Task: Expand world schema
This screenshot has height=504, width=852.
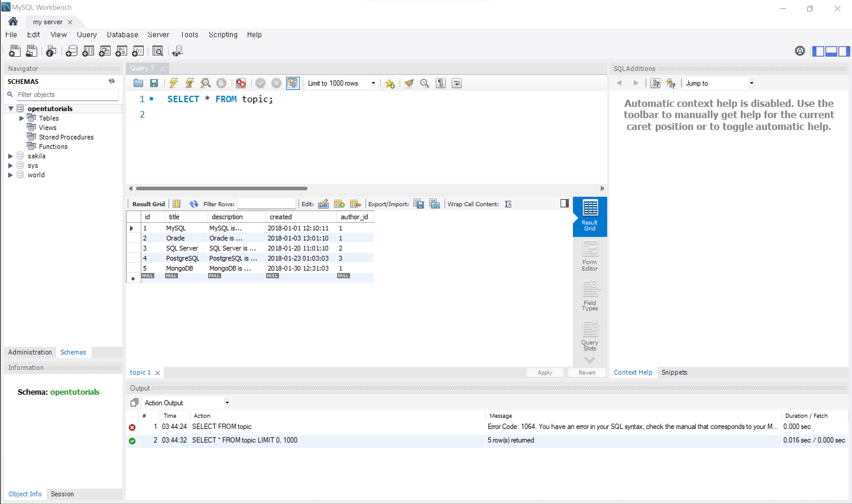Action: pyautogui.click(x=10, y=175)
